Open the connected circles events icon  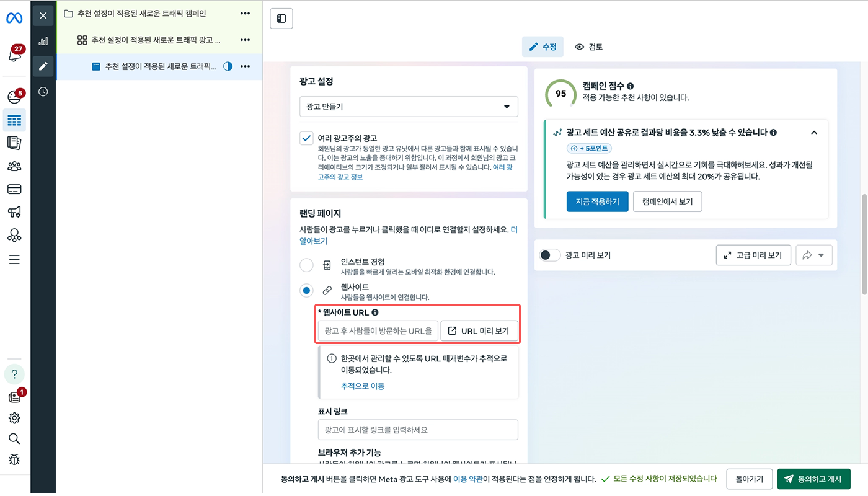14,236
